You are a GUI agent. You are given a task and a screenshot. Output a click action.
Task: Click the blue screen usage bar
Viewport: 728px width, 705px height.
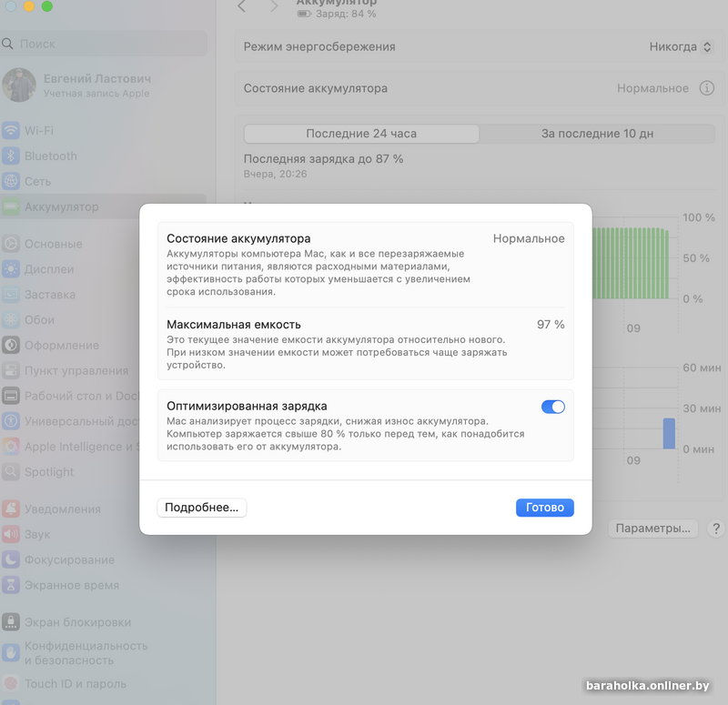point(669,434)
